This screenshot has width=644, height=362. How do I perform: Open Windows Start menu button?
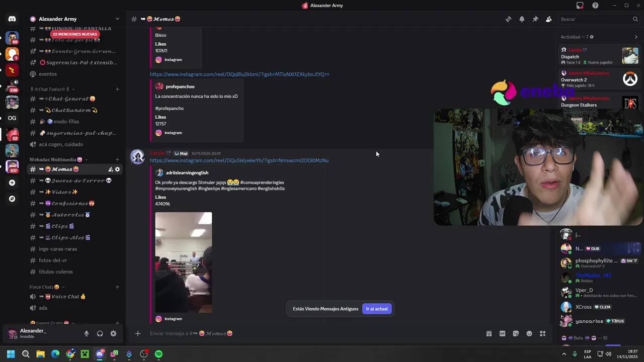coord(11,354)
